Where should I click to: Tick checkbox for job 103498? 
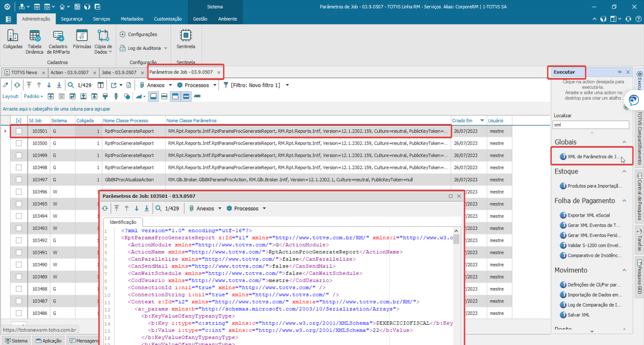coord(19,167)
